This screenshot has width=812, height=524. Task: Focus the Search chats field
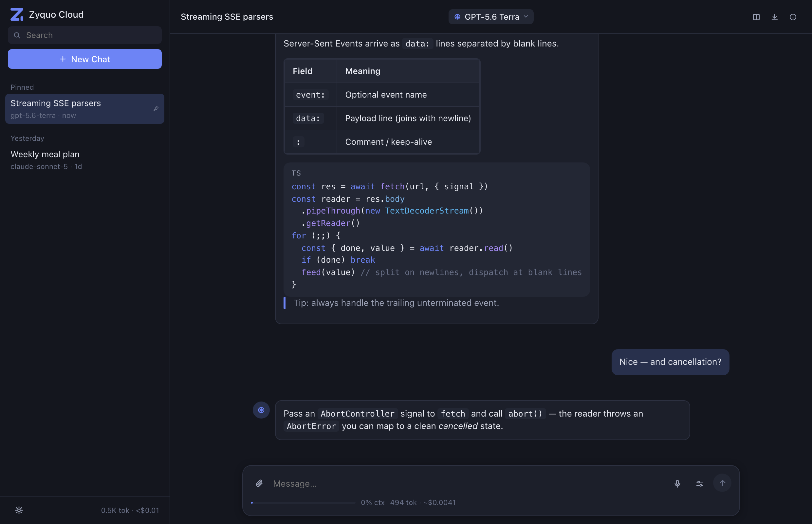[x=85, y=35]
